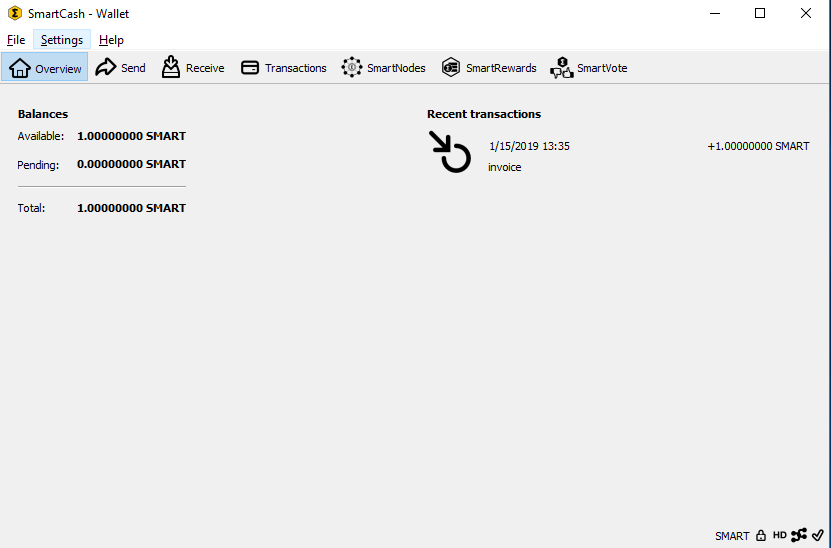Close the SmartCash Wallet window
Viewport: 831px width, 548px height.
(x=806, y=13)
